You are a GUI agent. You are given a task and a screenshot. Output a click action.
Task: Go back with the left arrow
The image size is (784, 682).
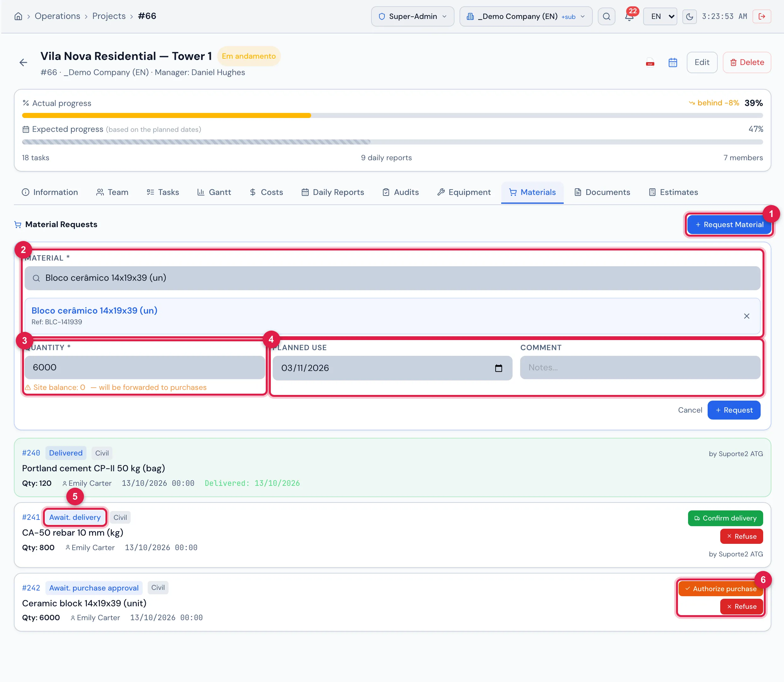pyautogui.click(x=23, y=62)
